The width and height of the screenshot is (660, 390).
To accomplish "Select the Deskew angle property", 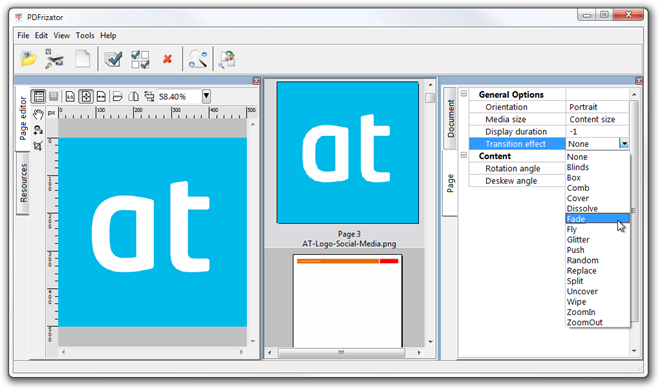I will pos(511,181).
